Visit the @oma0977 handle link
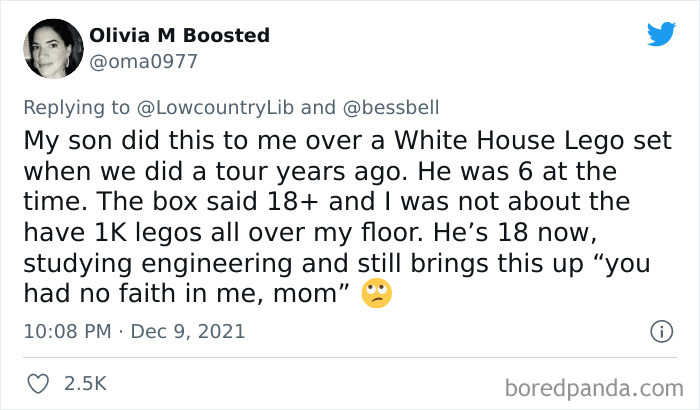This screenshot has height=410, width=700. 144,61
